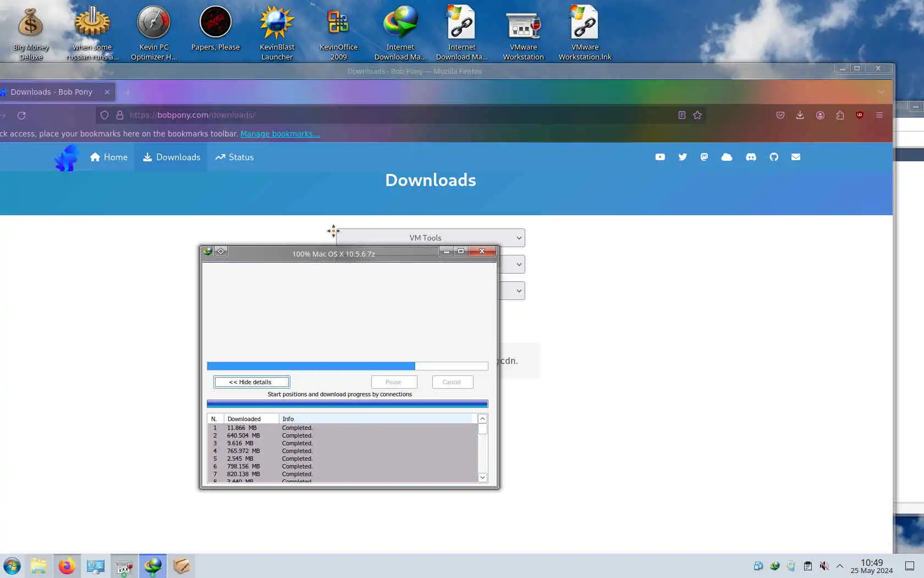924x578 pixels.
Task: Click the main download progress bar
Action: click(347, 366)
